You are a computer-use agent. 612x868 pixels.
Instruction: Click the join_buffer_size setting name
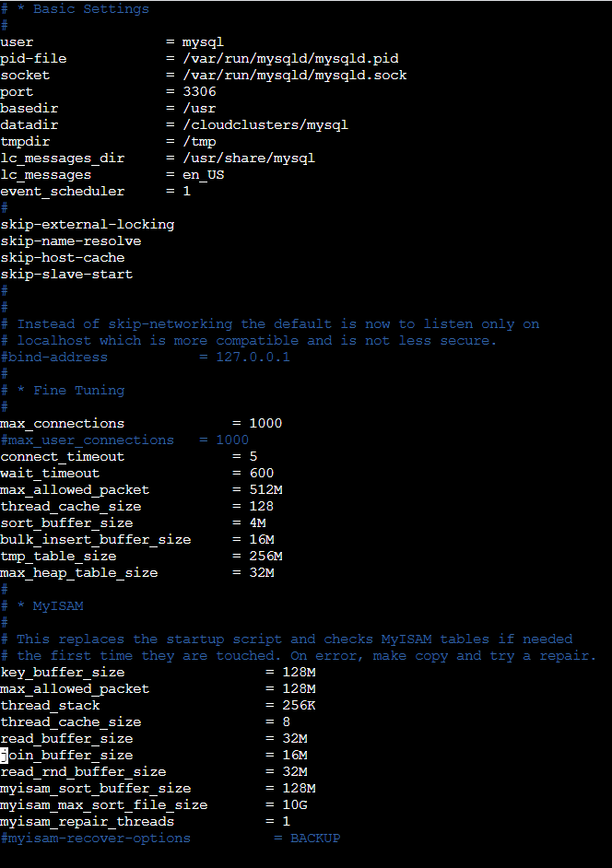(66, 756)
